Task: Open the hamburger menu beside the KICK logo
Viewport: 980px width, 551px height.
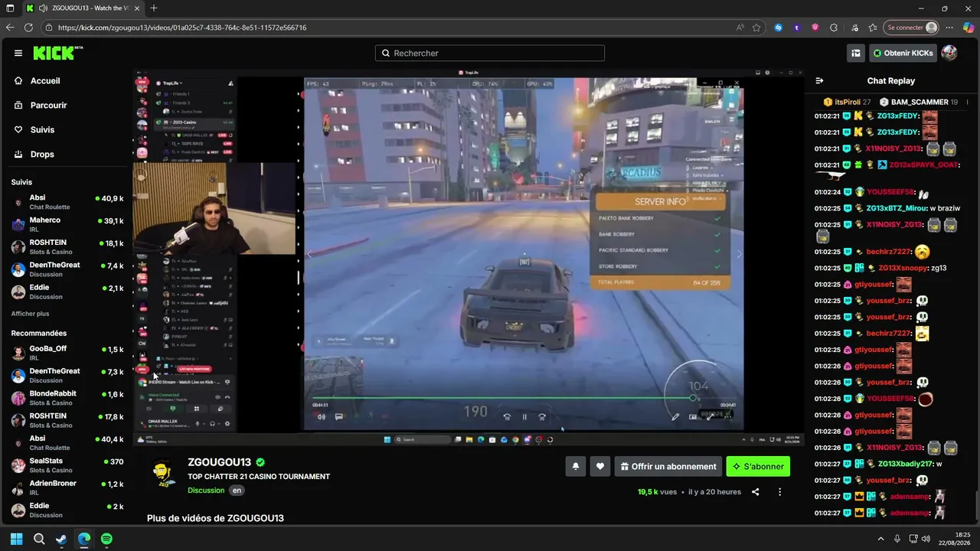Action: pyautogui.click(x=18, y=53)
